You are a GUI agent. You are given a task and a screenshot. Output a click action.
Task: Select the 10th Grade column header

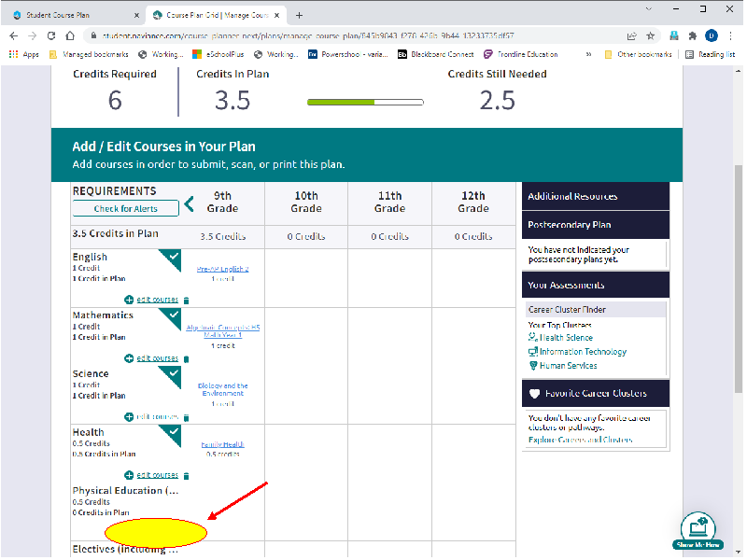[306, 203]
